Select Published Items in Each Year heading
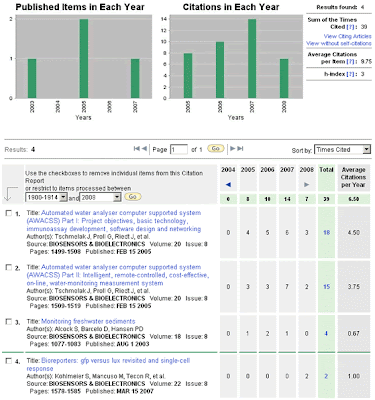 point(80,7)
